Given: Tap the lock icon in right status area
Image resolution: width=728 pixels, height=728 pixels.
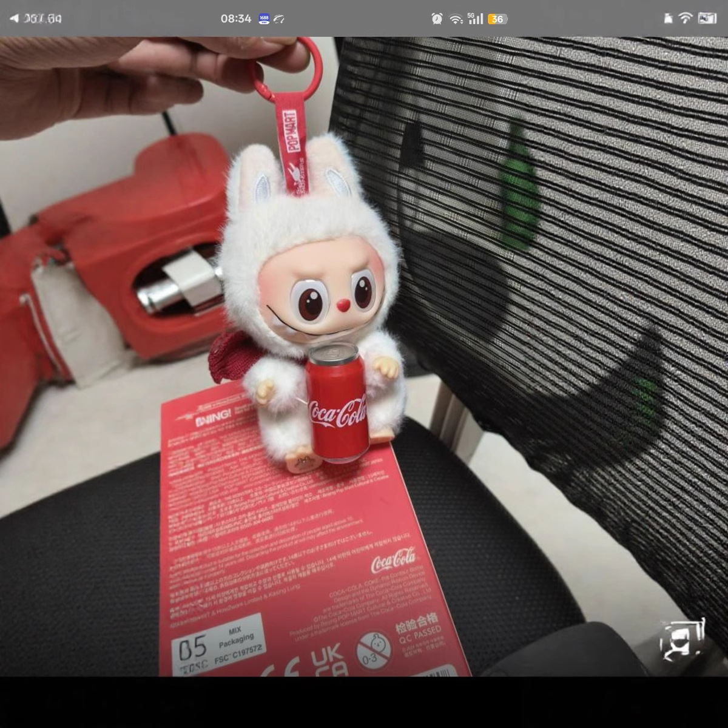Looking at the screenshot, I should (669, 19).
